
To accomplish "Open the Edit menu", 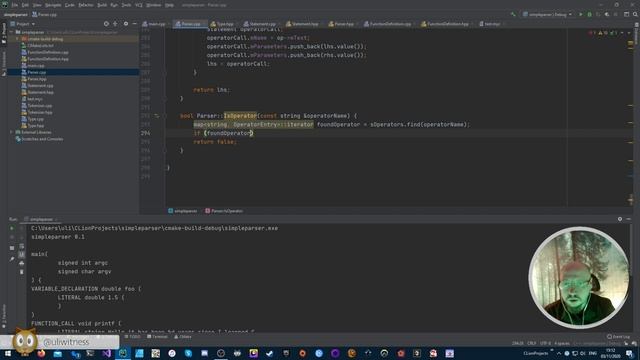I will pos(25,5).
